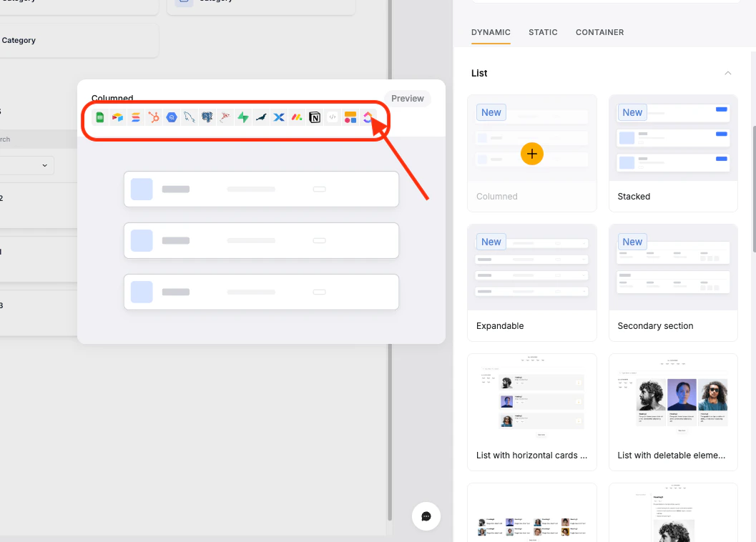Click the "Columned" title in the popup
The height and width of the screenshot is (542, 756).
tap(112, 98)
